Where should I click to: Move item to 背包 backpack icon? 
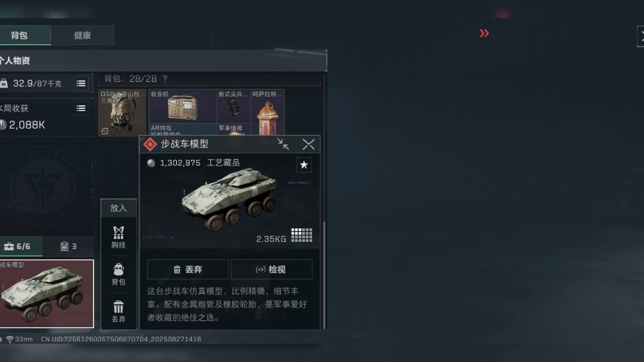click(118, 274)
